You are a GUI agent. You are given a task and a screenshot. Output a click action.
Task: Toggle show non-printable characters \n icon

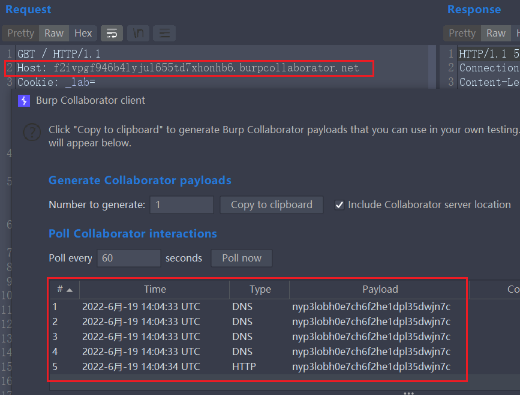pyautogui.click(x=138, y=33)
